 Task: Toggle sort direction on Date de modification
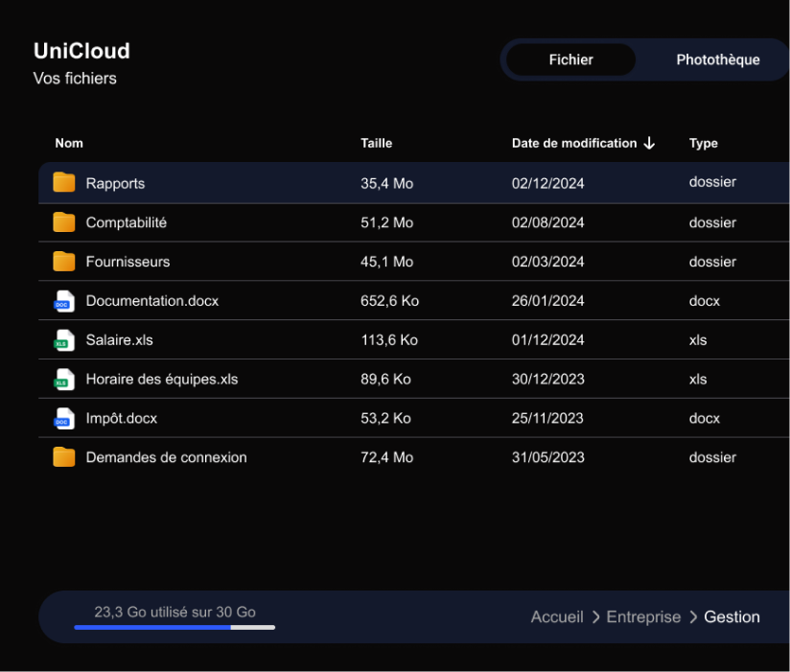650,142
